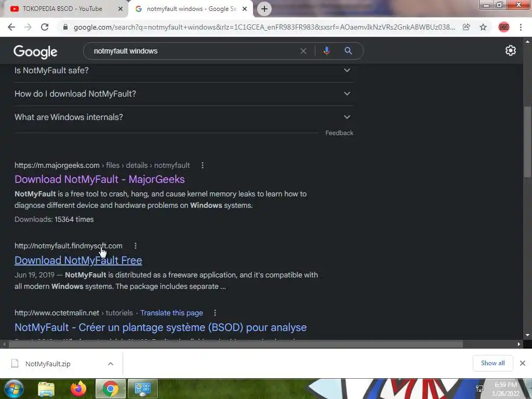
Task: Select the Chrome taskbar button
Action: [111, 389]
